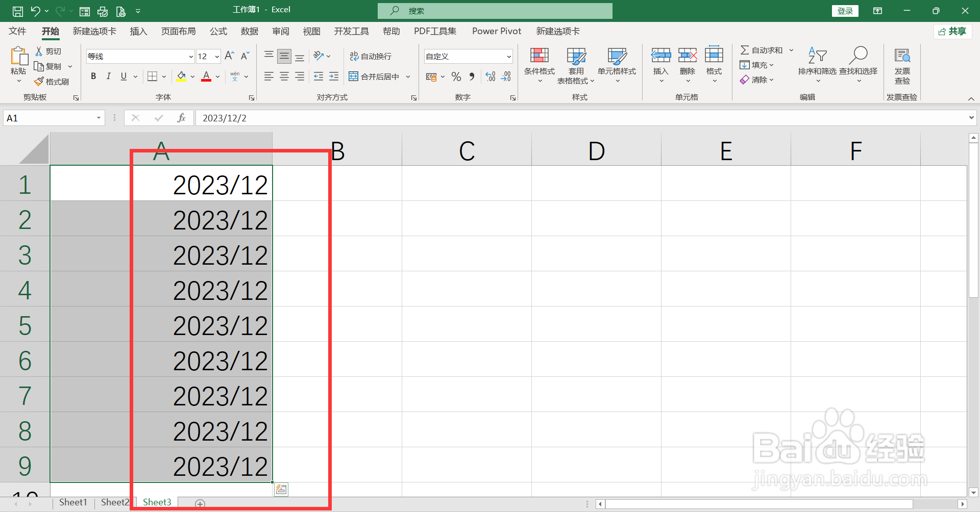Click the Paste clipboard icon
980x512 pixels.
19,57
